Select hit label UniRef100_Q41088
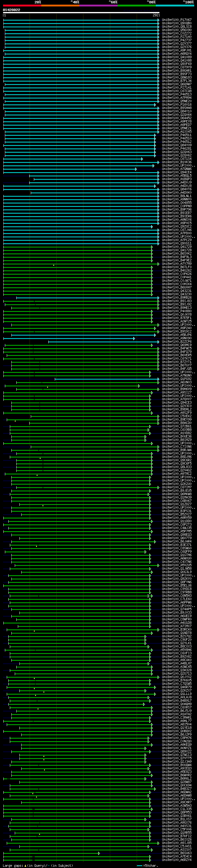Screen dimensions: 197x868 [176, 61]
